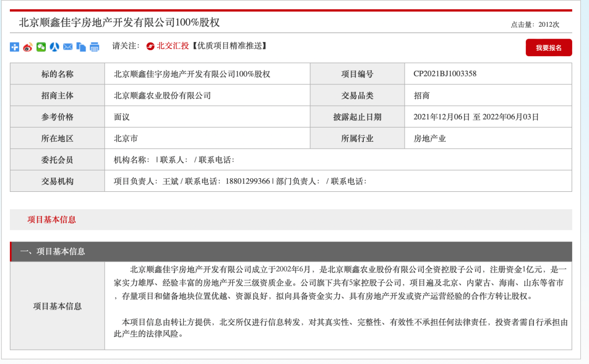Click the 【优质项目精准推送】 text

(230, 46)
